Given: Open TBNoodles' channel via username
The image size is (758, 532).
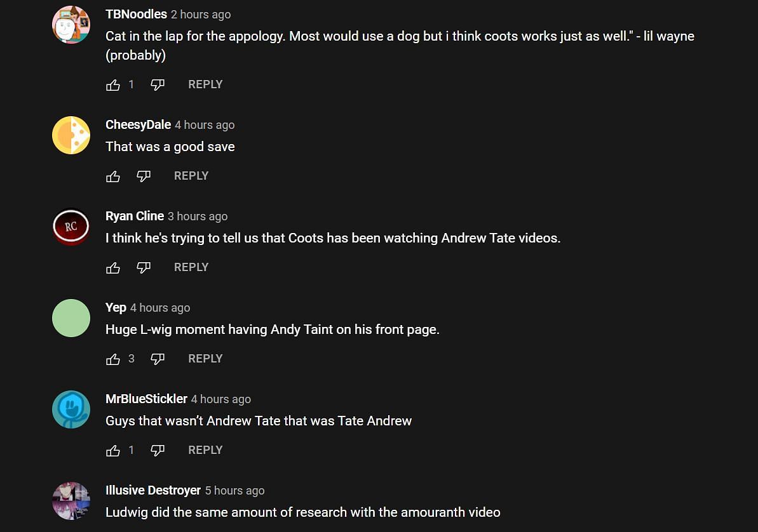Looking at the screenshot, I should pos(136,14).
